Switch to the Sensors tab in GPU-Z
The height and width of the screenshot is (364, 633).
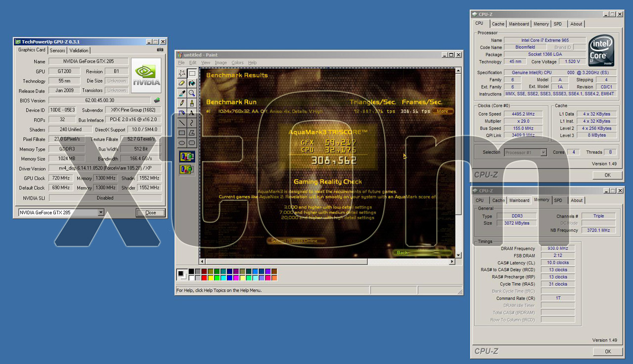(57, 50)
